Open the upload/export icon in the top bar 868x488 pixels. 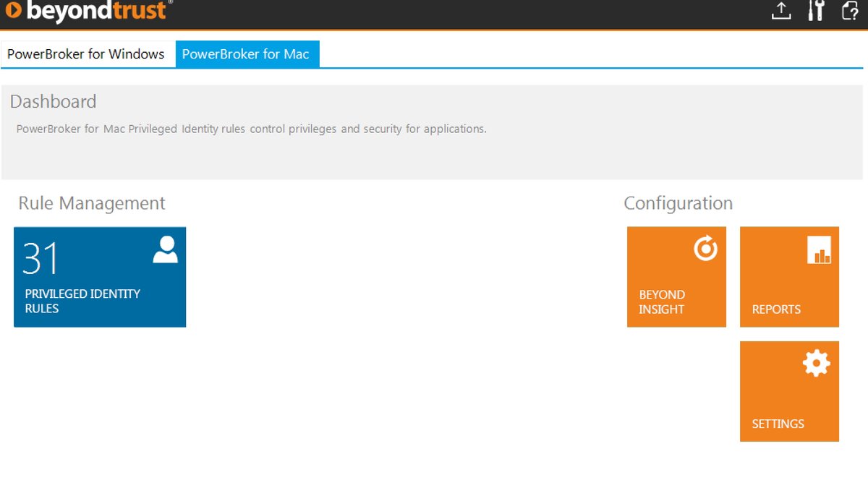(782, 12)
